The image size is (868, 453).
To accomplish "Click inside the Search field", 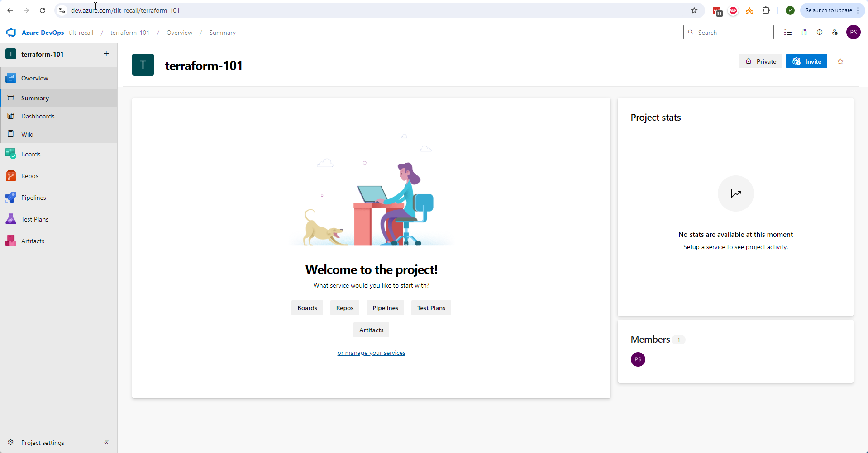I will 728,32.
